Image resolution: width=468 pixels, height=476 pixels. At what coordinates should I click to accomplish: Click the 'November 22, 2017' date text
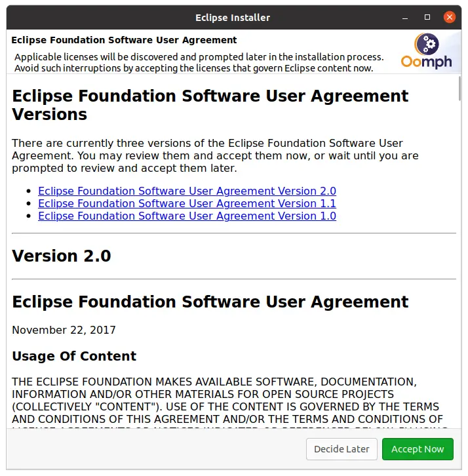(64, 330)
